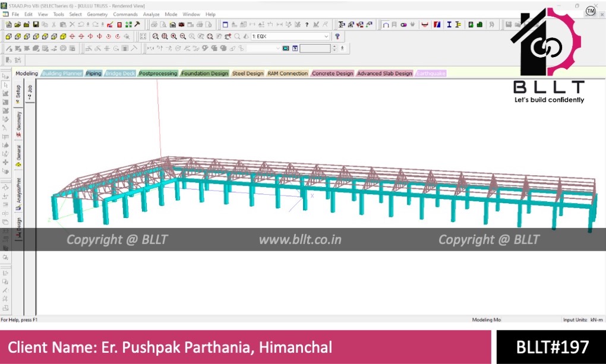This screenshot has height=364, width=606.
Task: Click the Zoom In plus magnifier icon
Action: pyautogui.click(x=173, y=36)
